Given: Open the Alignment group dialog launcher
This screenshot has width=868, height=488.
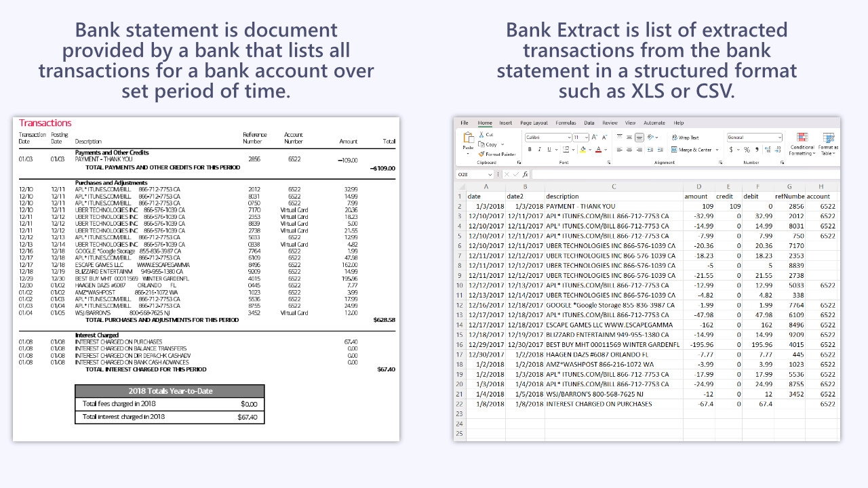Looking at the screenshot, I should click(x=721, y=163).
